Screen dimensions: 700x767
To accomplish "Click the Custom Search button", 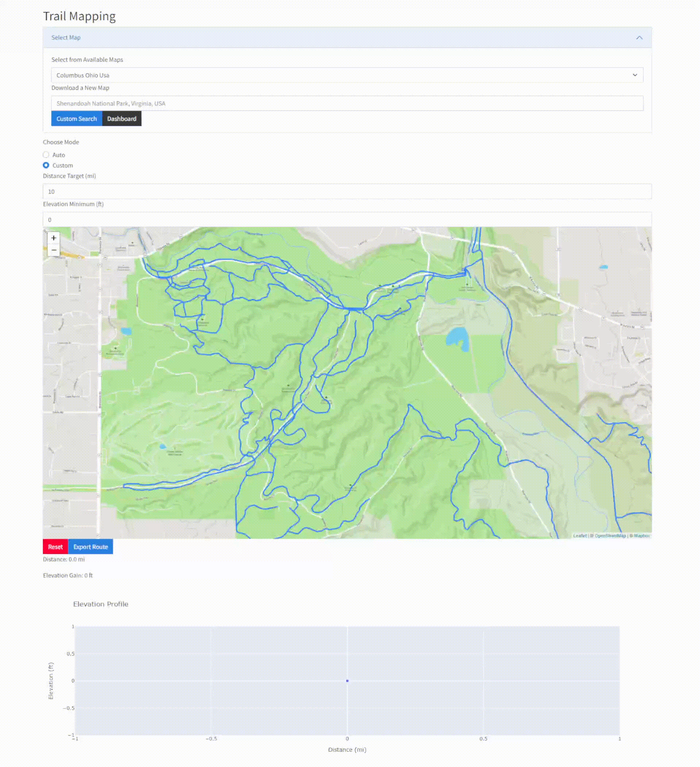I will 76,119.
